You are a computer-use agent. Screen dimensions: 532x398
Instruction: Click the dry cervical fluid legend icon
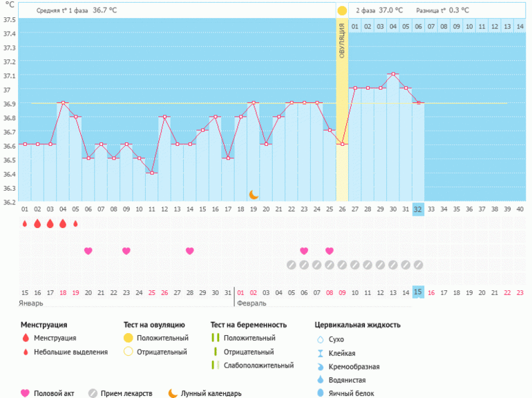(320, 340)
